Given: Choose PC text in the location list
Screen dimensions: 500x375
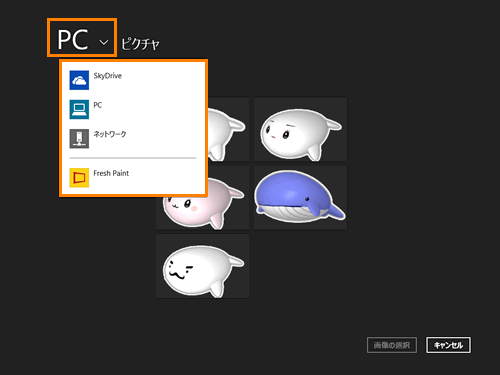Looking at the screenshot, I should coord(98,105).
